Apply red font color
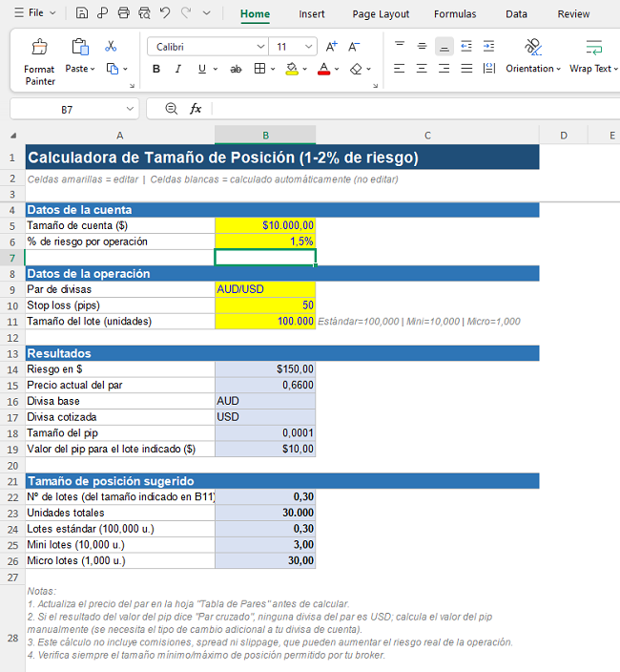620x672 pixels. pyautogui.click(x=324, y=69)
